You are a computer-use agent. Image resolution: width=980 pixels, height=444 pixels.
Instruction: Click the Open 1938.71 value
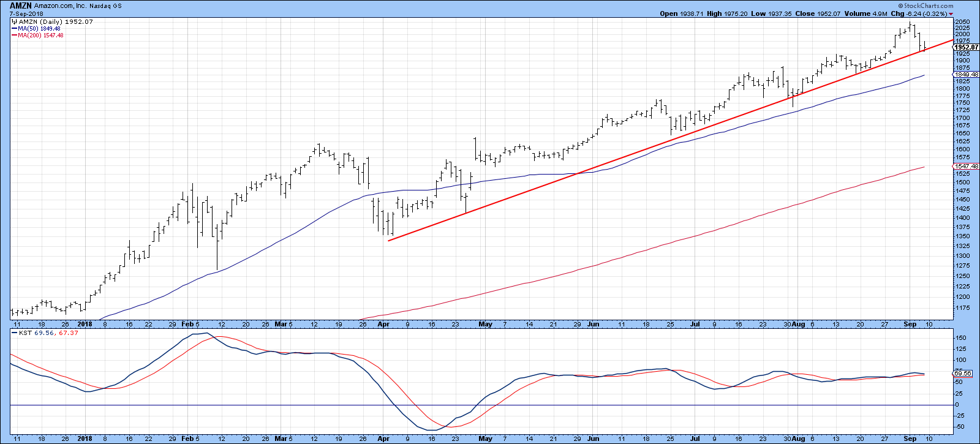[x=682, y=13]
